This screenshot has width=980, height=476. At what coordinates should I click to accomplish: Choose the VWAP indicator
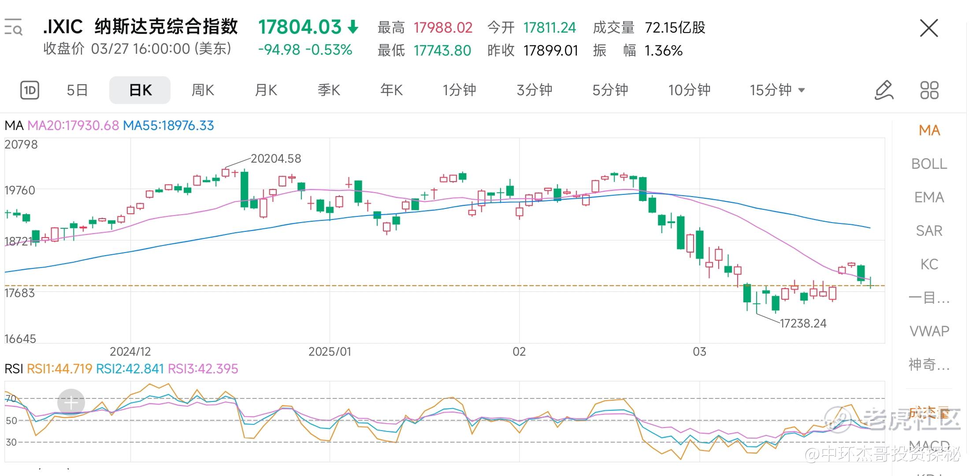coord(929,331)
